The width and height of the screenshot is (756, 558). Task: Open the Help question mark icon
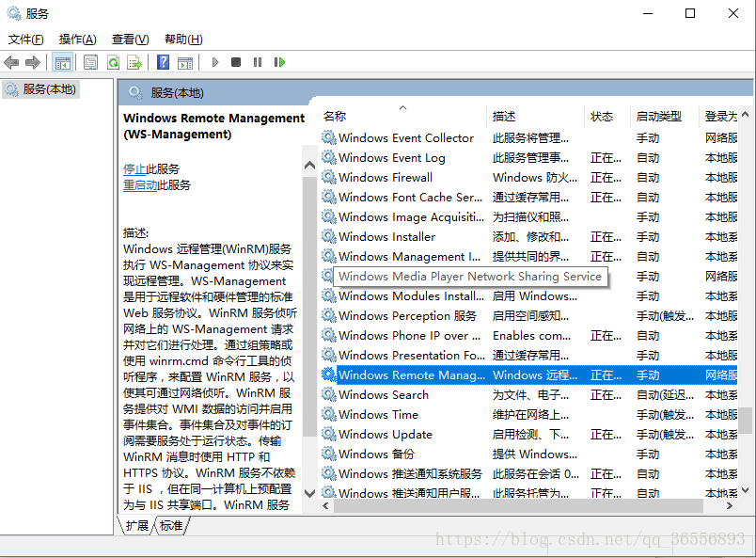164,62
